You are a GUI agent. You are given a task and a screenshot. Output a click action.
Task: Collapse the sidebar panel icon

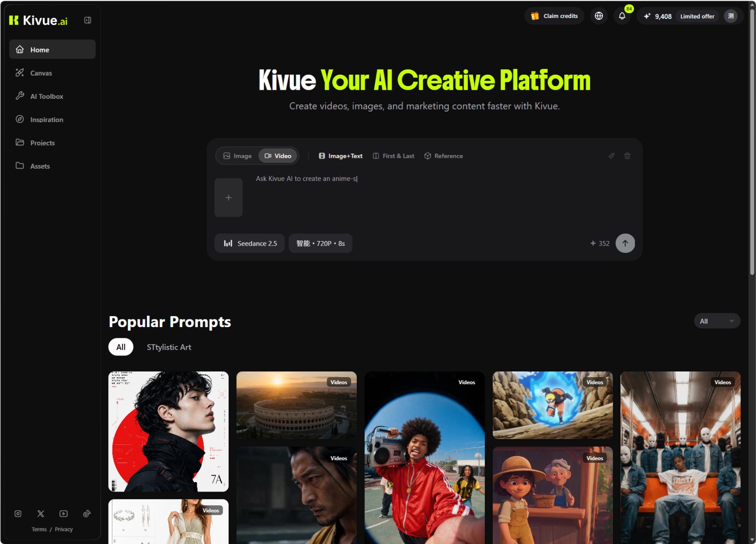87,20
